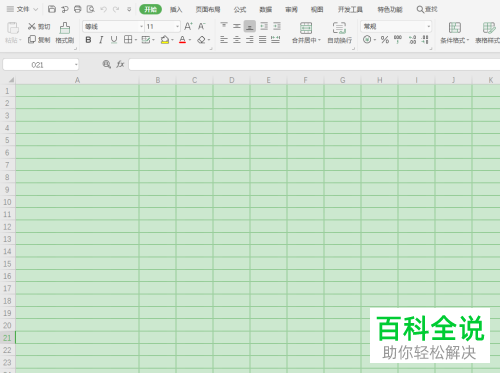Click the Paste (粘贴) clipboard icon

tap(13, 28)
